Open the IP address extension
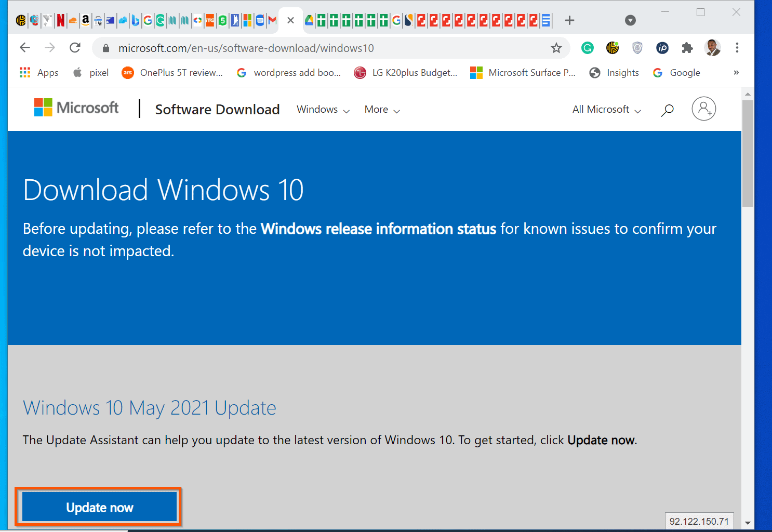This screenshot has height=532, width=772. (662, 48)
